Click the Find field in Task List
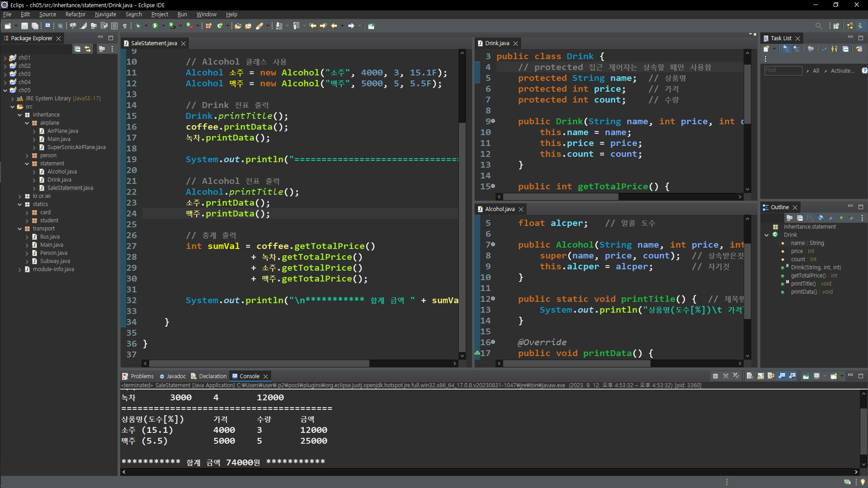868x488 pixels. [x=783, y=70]
